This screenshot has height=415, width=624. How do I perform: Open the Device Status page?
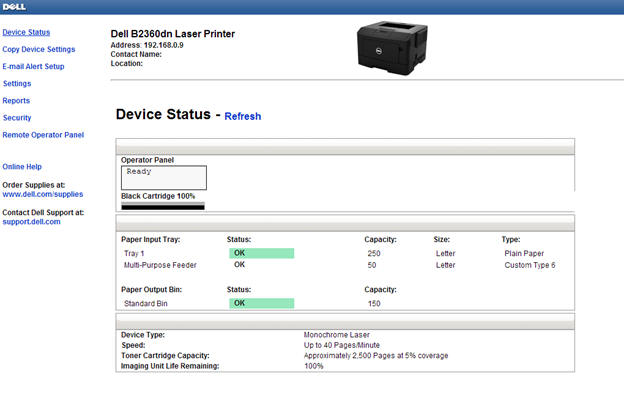click(26, 32)
